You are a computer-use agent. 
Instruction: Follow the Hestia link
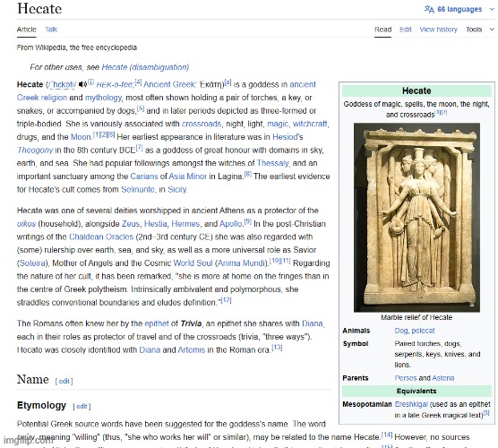tap(155, 224)
